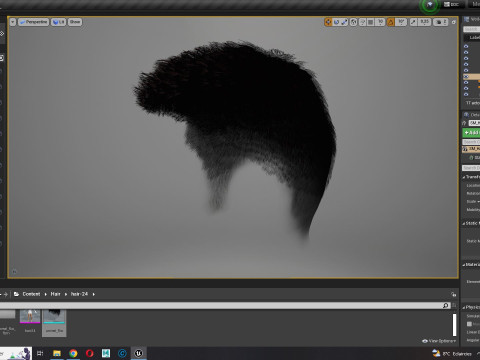Toggle visibility of first World Outliner actor
The width and height of the screenshot is (480, 360).
click(x=466, y=46)
